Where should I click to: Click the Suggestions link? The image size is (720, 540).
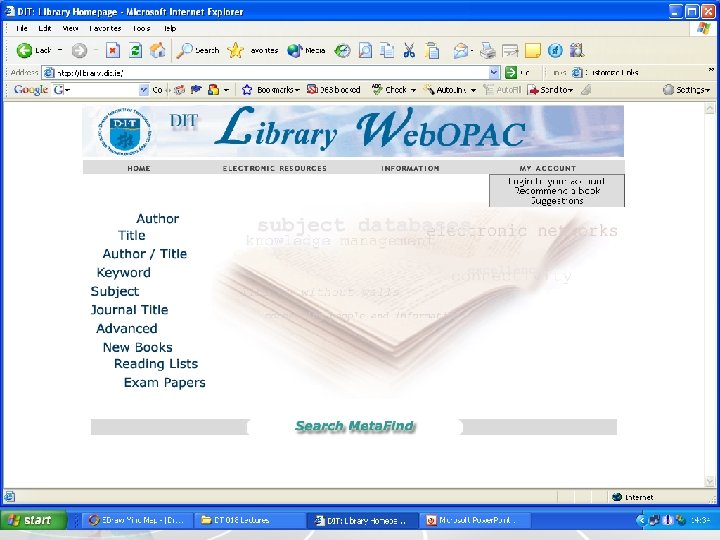click(557, 201)
